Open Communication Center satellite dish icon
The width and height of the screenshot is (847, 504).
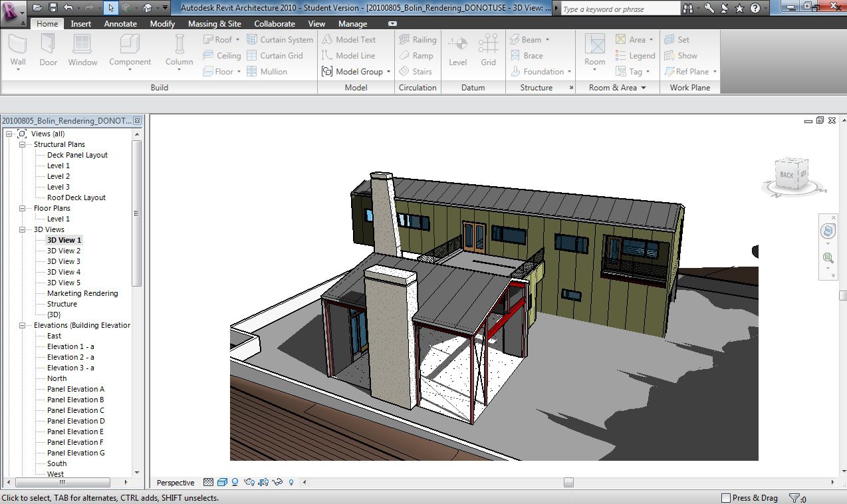724,9
